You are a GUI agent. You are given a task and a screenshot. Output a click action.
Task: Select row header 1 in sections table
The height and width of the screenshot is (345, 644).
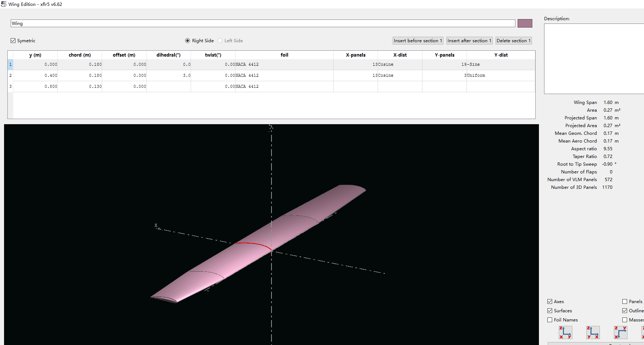pos(10,64)
